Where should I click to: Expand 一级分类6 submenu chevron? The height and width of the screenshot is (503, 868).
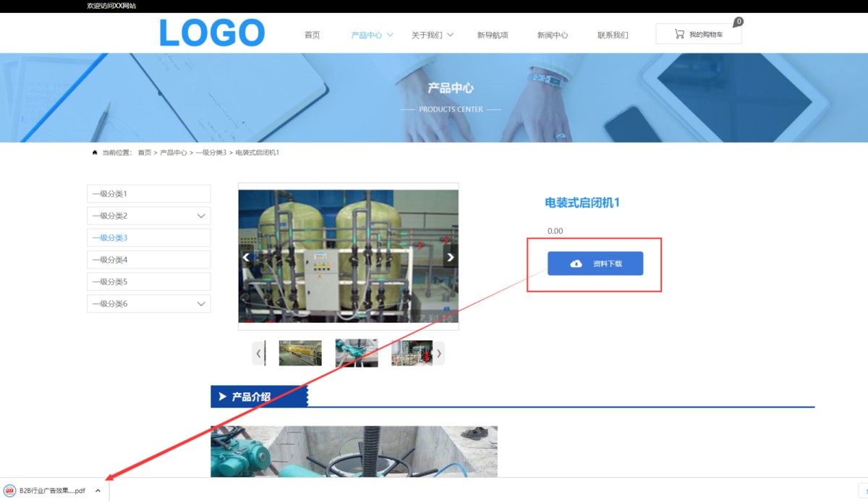(201, 304)
